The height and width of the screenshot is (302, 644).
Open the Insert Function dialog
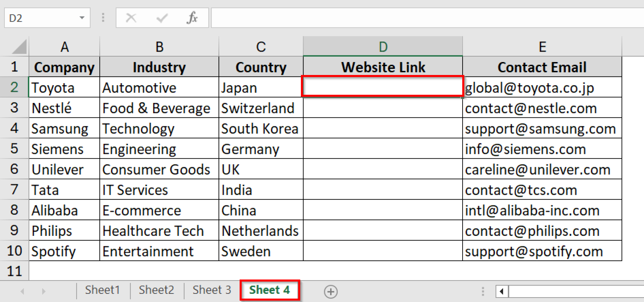pos(193,18)
